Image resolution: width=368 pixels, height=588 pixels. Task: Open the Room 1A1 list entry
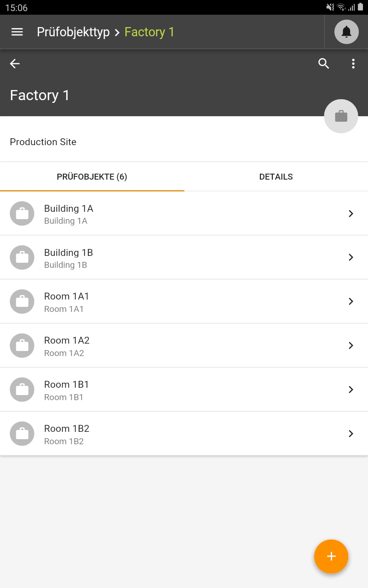(x=184, y=302)
